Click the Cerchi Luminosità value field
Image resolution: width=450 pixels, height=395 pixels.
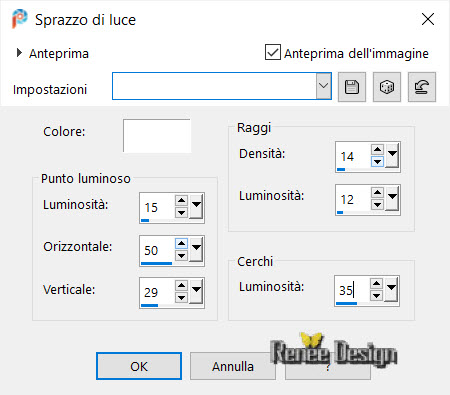352,290
